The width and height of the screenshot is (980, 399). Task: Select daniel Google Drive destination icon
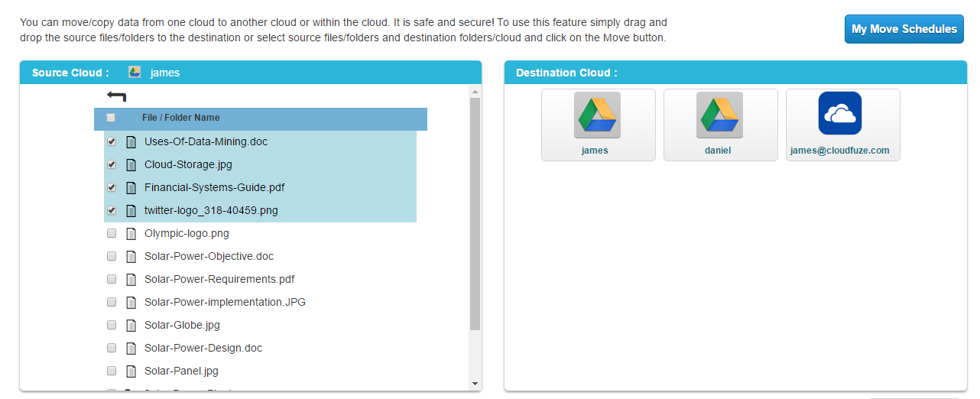pos(720,115)
